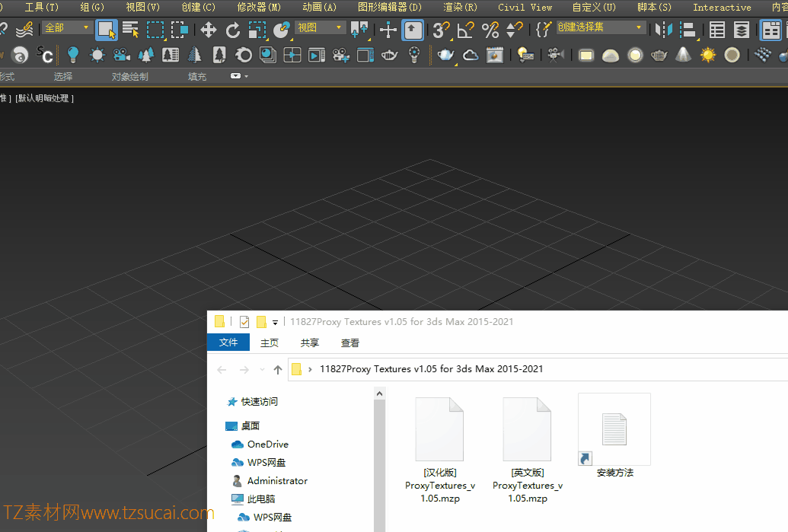The width and height of the screenshot is (788, 532).
Task: Open Edit Named Selection Sets
Action: (x=544, y=30)
